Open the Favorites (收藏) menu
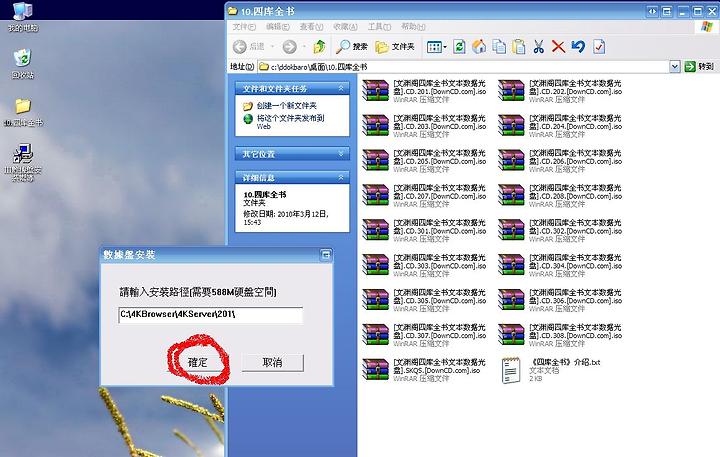This screenshot has height=457, width=720. [345, 27]
